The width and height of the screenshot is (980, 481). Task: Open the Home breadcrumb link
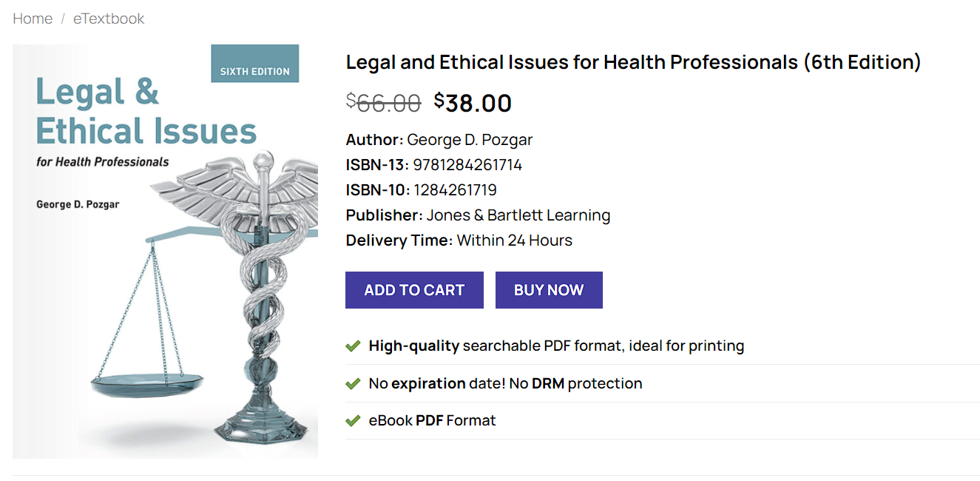pyautogui.click(x=33, y=18)
